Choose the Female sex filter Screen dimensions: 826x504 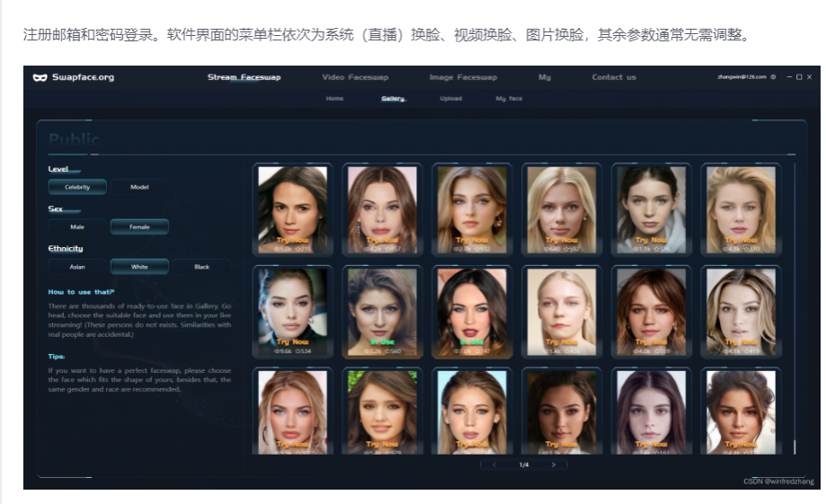(x=139, y=227)
